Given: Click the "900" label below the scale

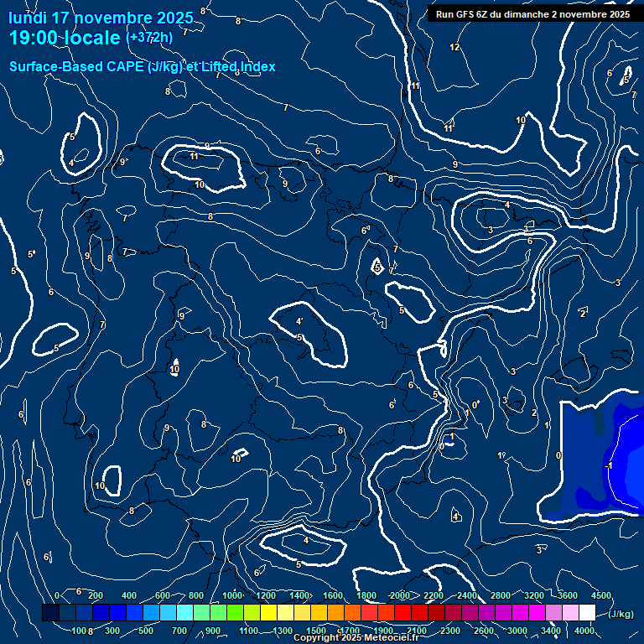Looking at the screenshot, I should pos(213,631).
